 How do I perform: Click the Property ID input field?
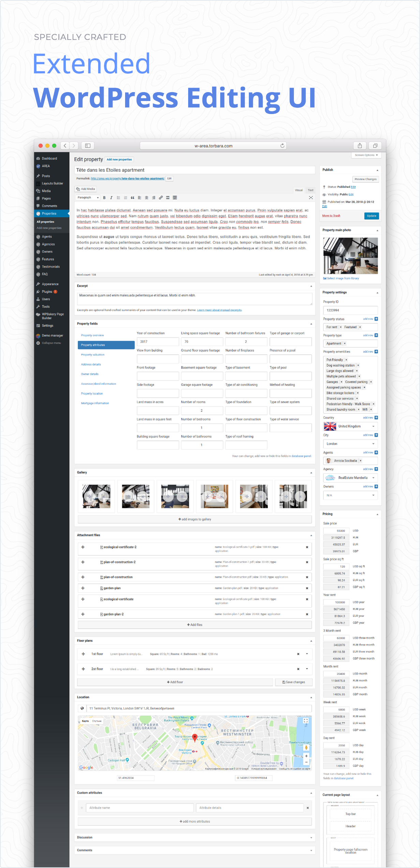tap(350, 310)
